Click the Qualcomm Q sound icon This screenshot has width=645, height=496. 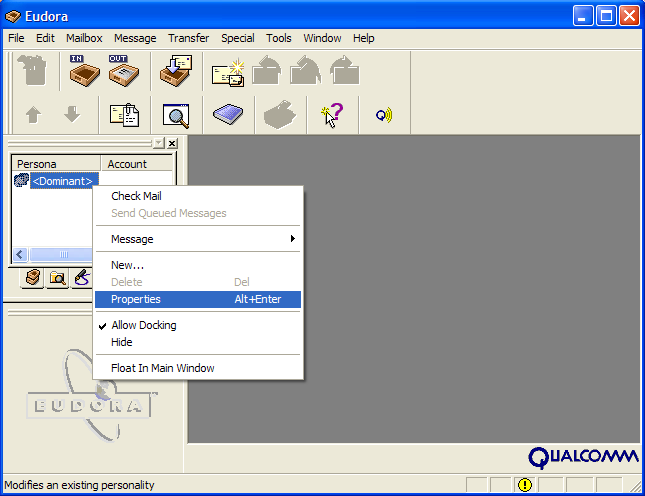point(384,115)
